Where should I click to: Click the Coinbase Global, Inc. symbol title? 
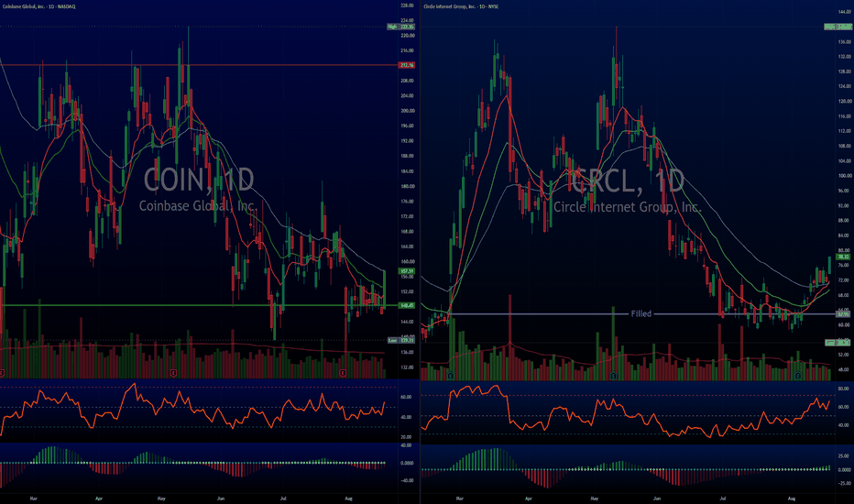[39, 6]
